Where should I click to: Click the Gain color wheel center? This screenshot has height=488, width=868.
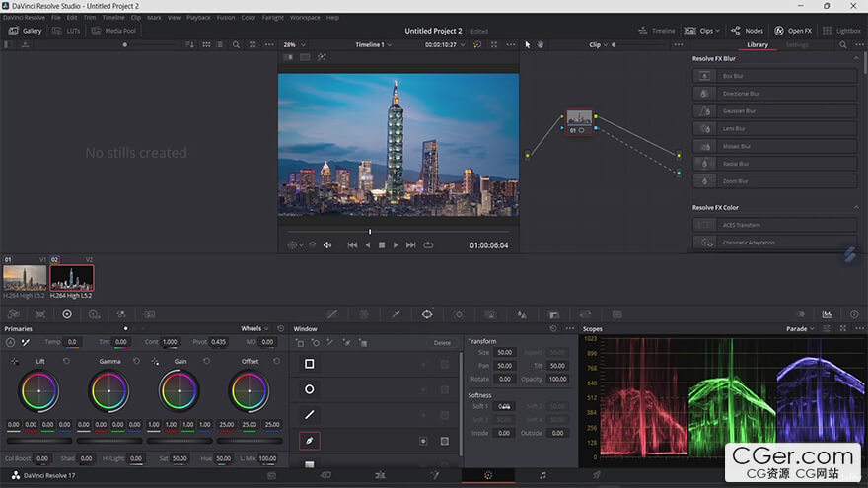tap(179, 391)
